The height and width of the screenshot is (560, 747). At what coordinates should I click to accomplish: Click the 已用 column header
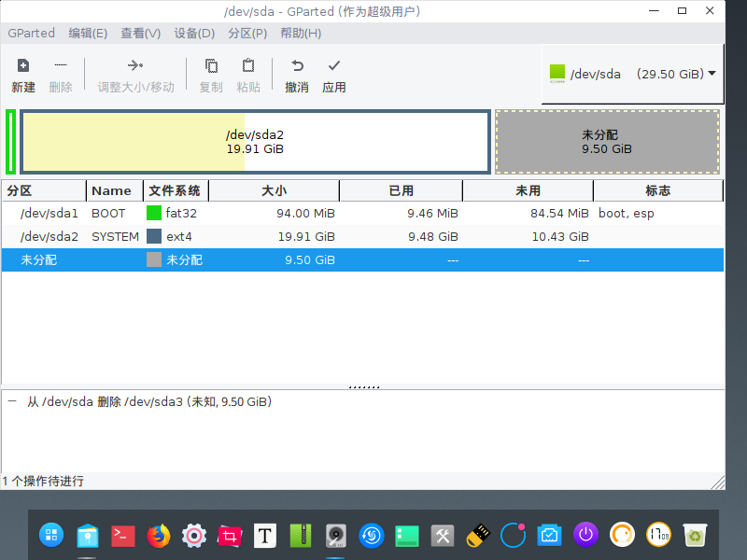coord(401,191)
